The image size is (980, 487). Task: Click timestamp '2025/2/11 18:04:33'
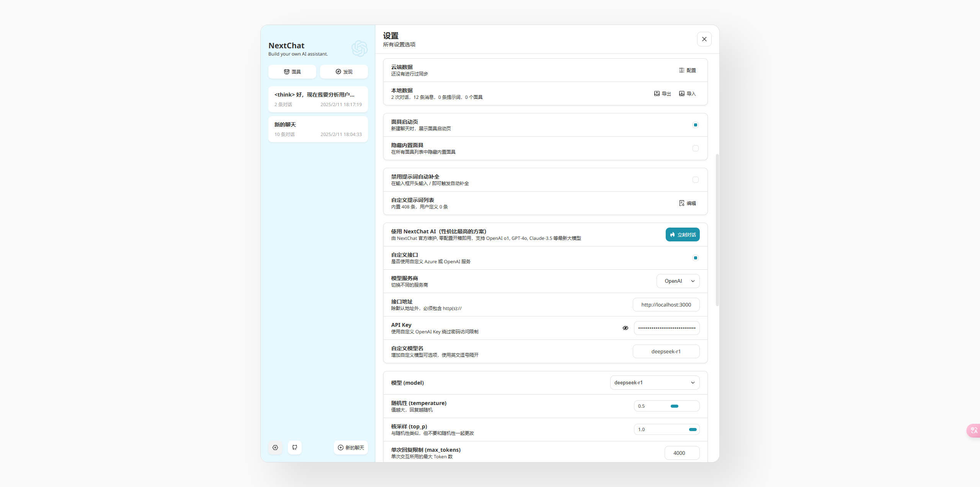pyautogui.click(x=341, y=134)
